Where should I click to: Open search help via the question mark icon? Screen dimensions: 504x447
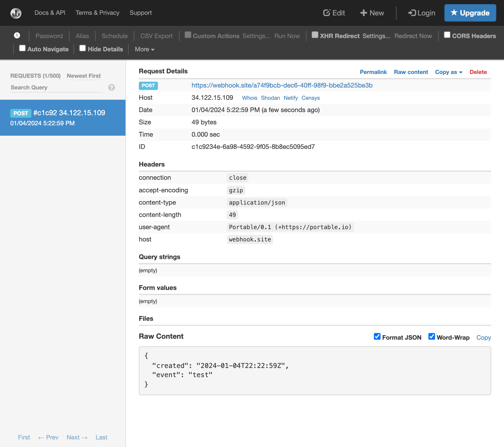(x=111, y=88)
